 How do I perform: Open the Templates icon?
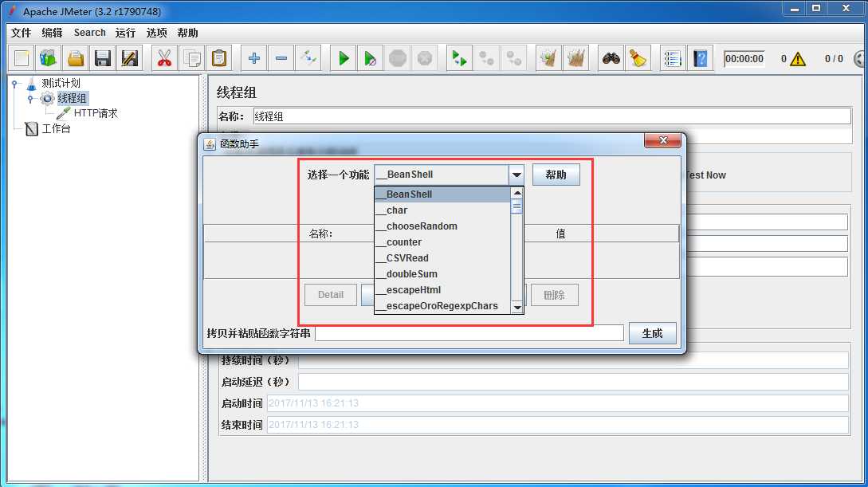click(48, 58)
